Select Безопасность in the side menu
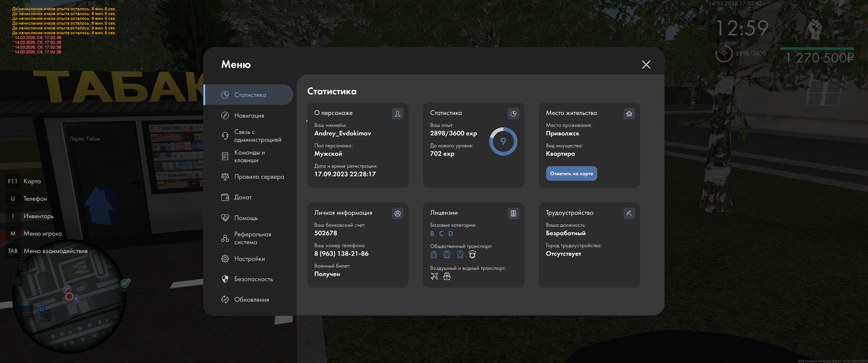868x363 pixels. tap(253, 279)
